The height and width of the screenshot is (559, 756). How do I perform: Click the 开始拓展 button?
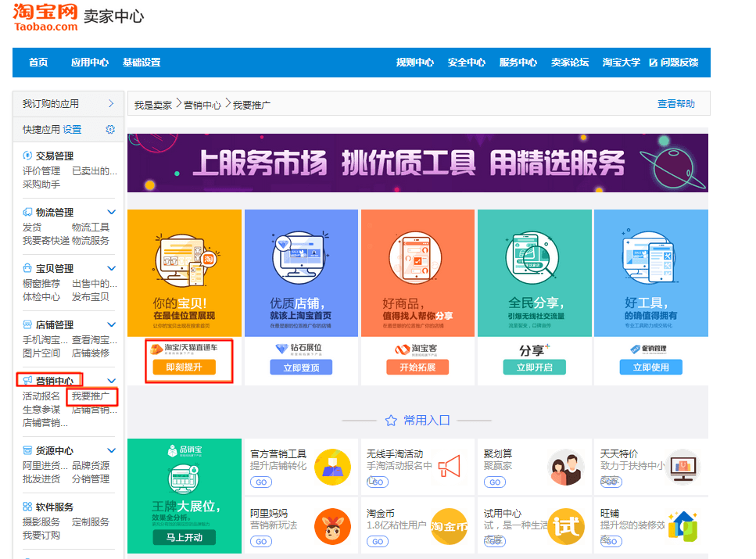pyautogui.click(x=417, y=367)
